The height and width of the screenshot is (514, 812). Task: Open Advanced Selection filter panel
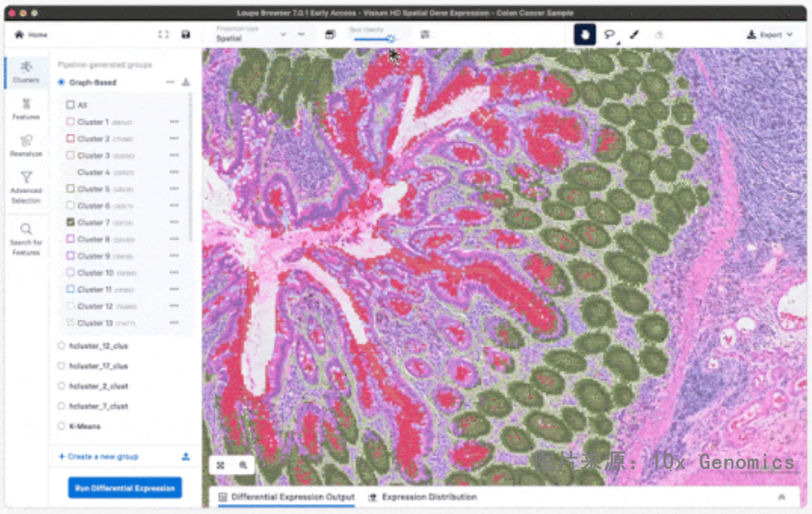pyautogui.click(x=26, y=187)
